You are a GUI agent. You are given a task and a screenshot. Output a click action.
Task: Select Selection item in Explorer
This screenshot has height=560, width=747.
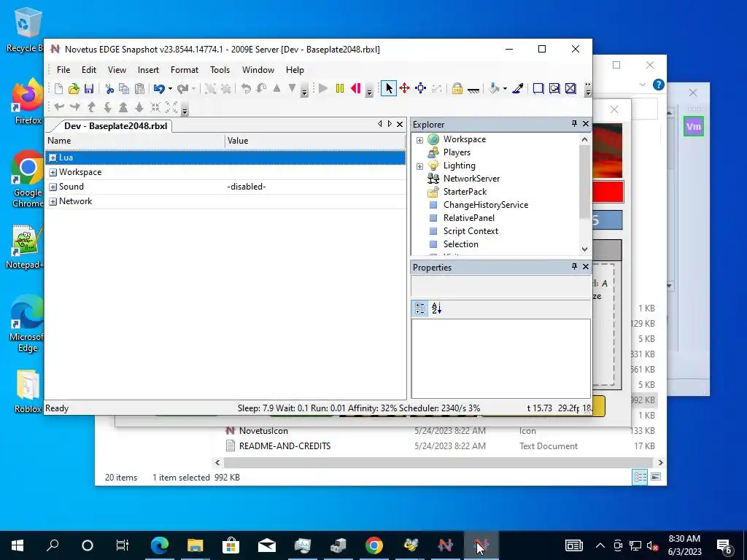click(x=461, y=244)
